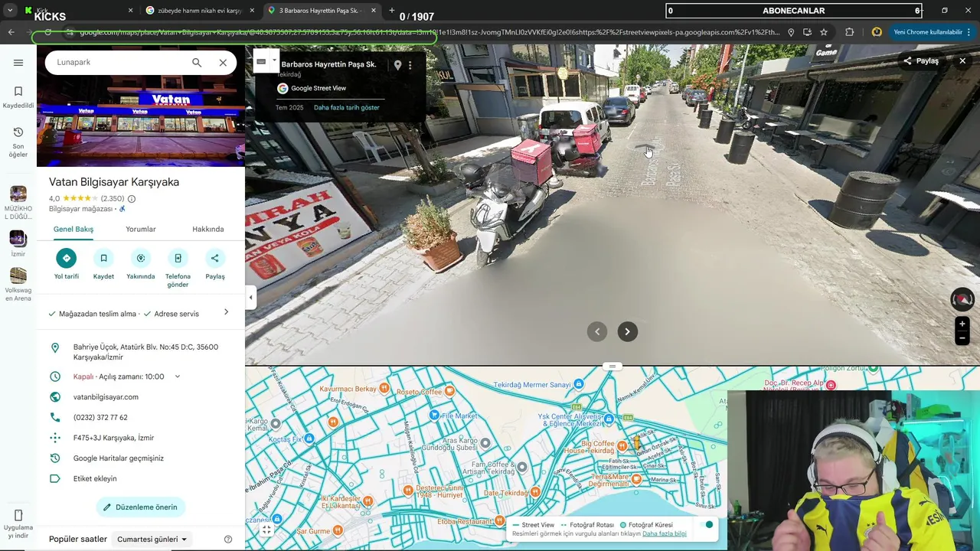
Task: Click the Chrome profile avatar
Action: coord(877,32)
